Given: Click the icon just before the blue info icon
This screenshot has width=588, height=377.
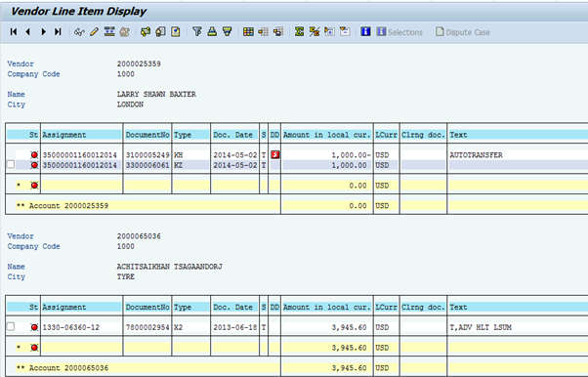Looking at the screenshot, I should [x=345, y=32].
